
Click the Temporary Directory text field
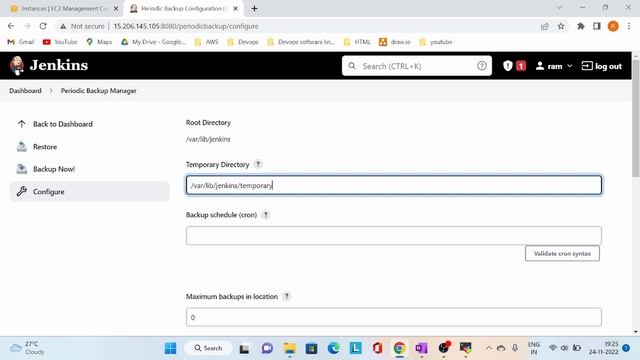[393, 185]
